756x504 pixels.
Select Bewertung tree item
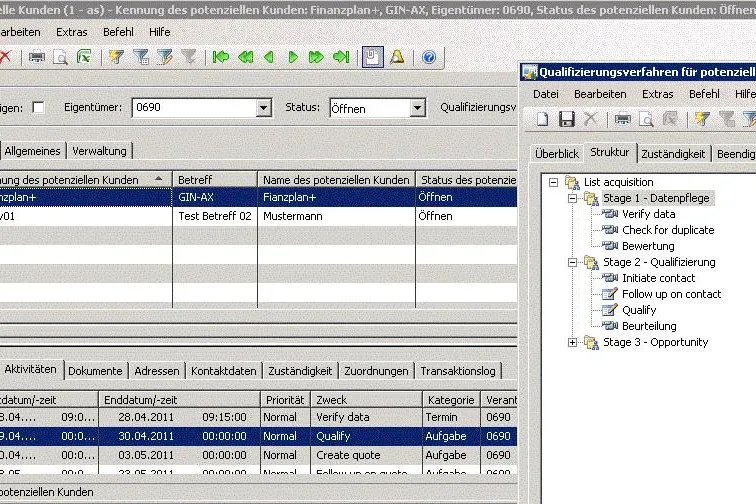click(x=648, y=246)
